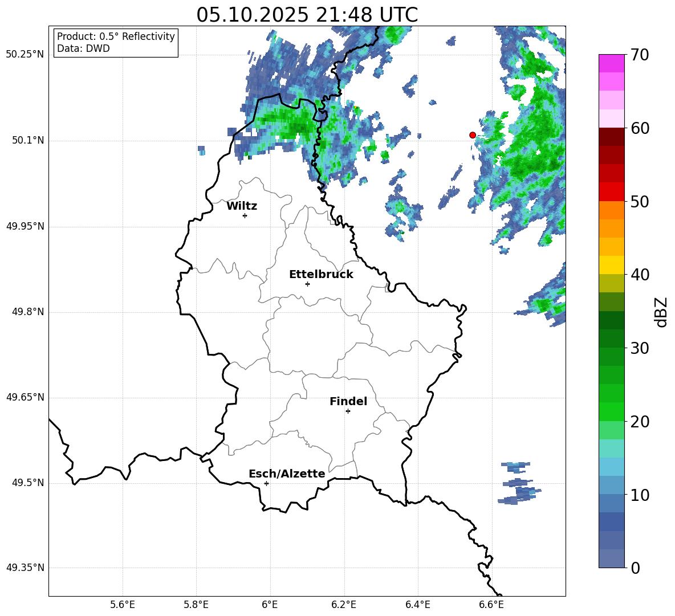The width and height of the screenshot is (675, 616).
Task: Click the 5.8°E longitude label
Action: pyautogui.click(x=196, y=605)
